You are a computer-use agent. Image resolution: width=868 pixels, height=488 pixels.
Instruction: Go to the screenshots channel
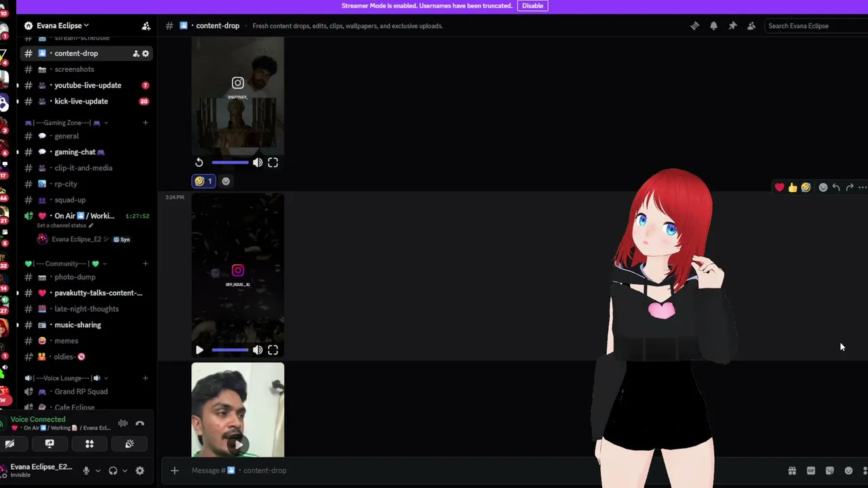pyautogui.click(x=74, y=69)
